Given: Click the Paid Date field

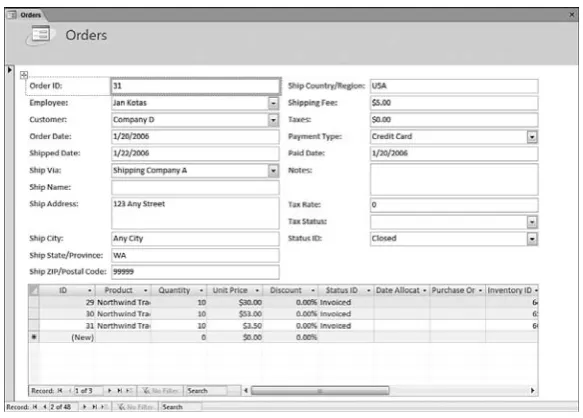Looking at the screenshot, I should point(454,153).
